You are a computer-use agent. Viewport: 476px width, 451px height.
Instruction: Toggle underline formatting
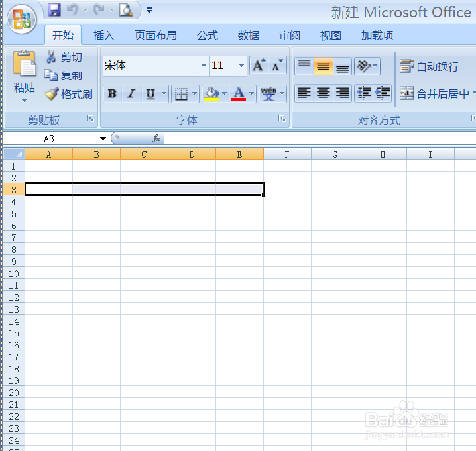[x=150, y=94]
